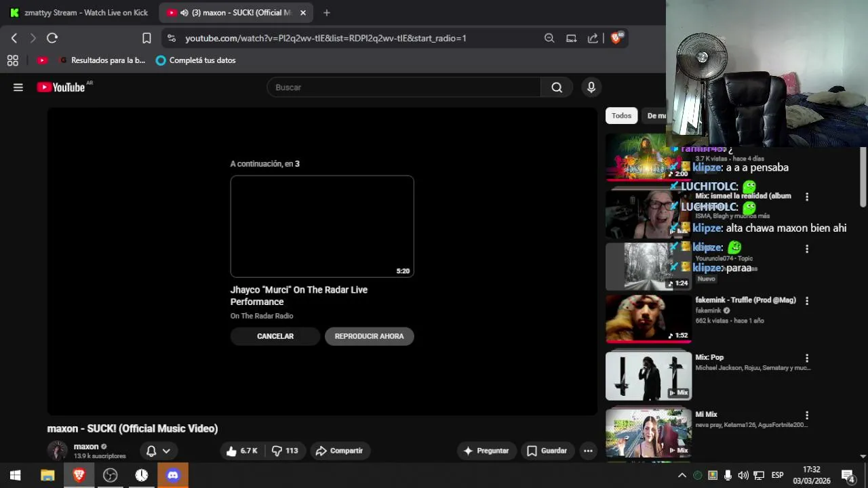The height and width of the screenshot is (488, 868).
Task: Open the zoom magnifier in address bar
Action: tap(549, 39)
